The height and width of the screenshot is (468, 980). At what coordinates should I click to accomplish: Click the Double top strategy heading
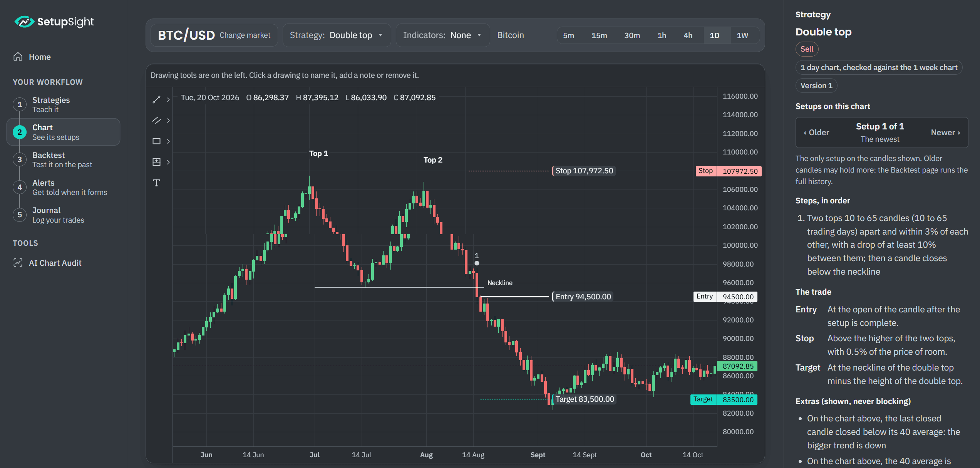[x=823, y=32]
